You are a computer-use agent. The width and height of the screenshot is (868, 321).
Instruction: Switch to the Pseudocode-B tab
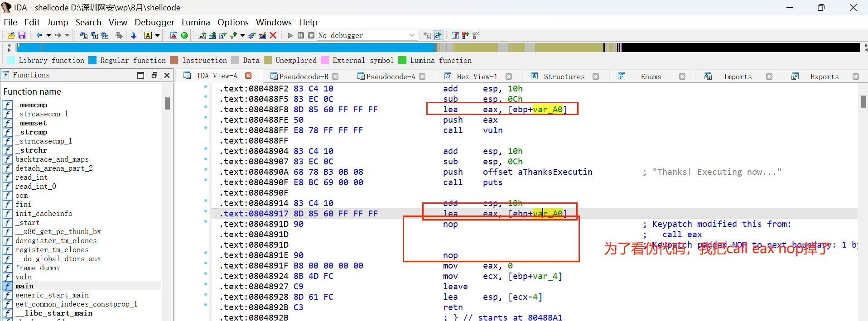point(303,77)
